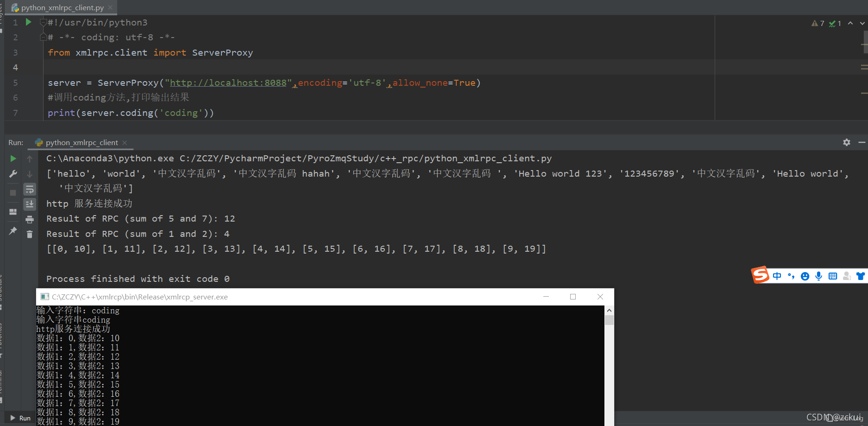
Task: Collapse the code fold marker on line 1
Action: (43, 22)
